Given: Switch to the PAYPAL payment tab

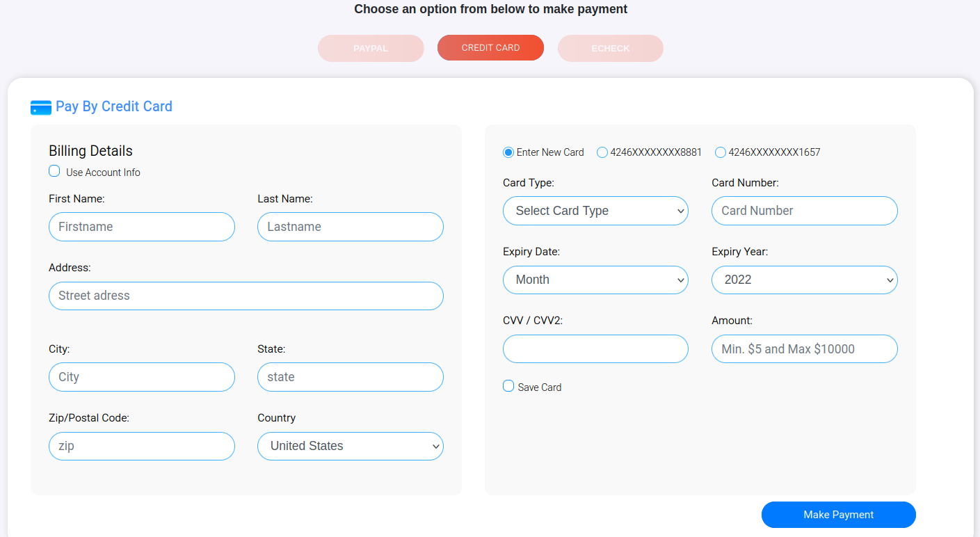Looking at the screenshot, I should click(371, 49).
